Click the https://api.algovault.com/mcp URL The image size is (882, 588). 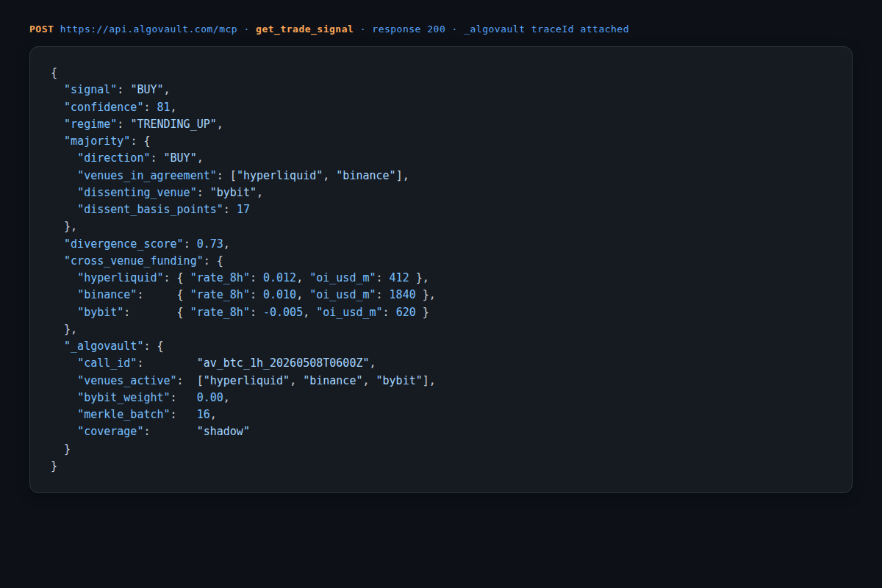[x=148, y=29]
